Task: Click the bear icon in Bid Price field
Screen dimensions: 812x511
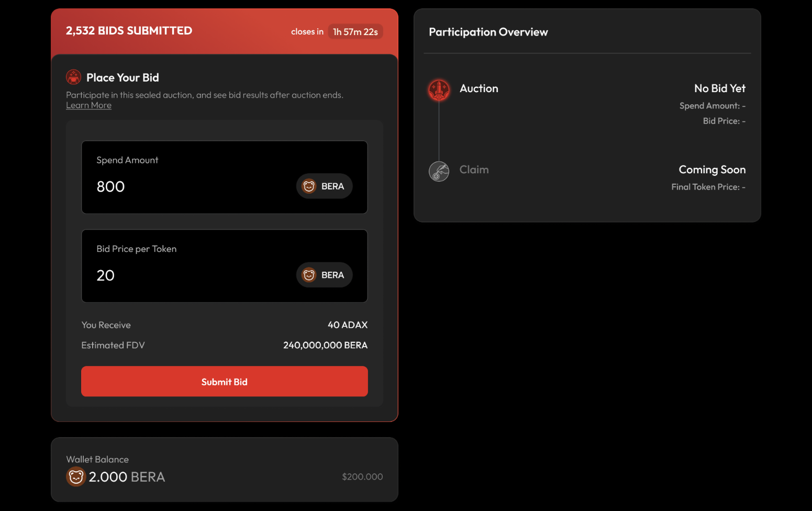Action: pyautogui.click(x=309, y=275)
